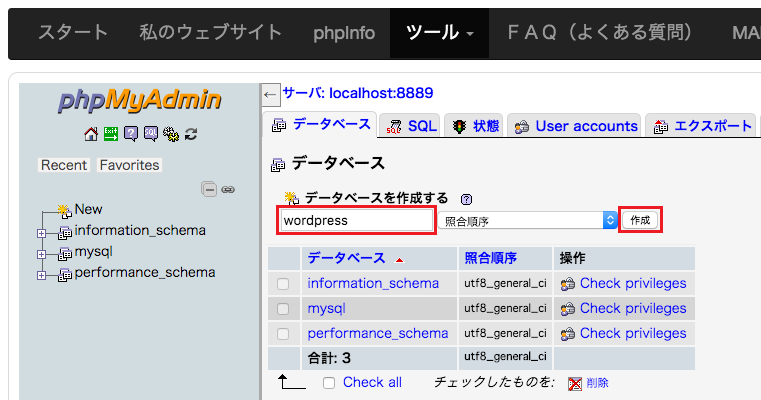This screenshot has width=761, height=400.
Task: Click the New database star icon in tree
Action: tap(64, 211)
